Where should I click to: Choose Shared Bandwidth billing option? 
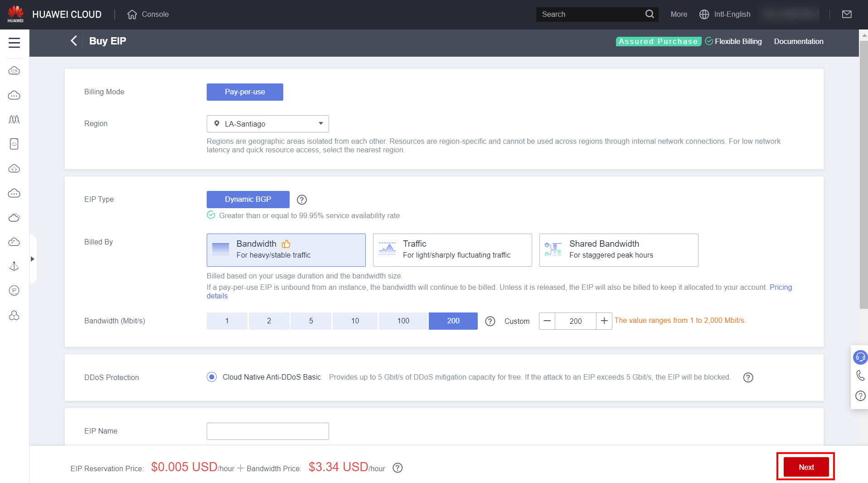coord(618,250)
